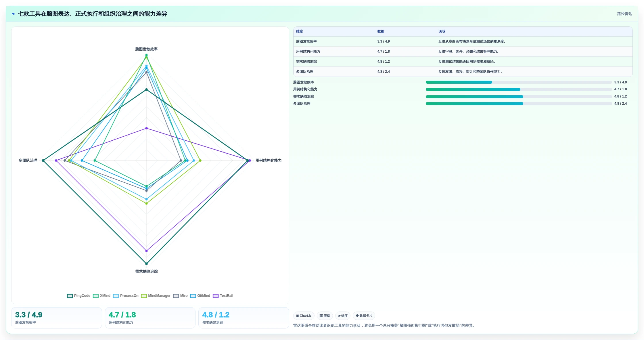Click table row 多团队治理
Screen dimensions: 644x340
pyautogui.click(x=463, y=72)
